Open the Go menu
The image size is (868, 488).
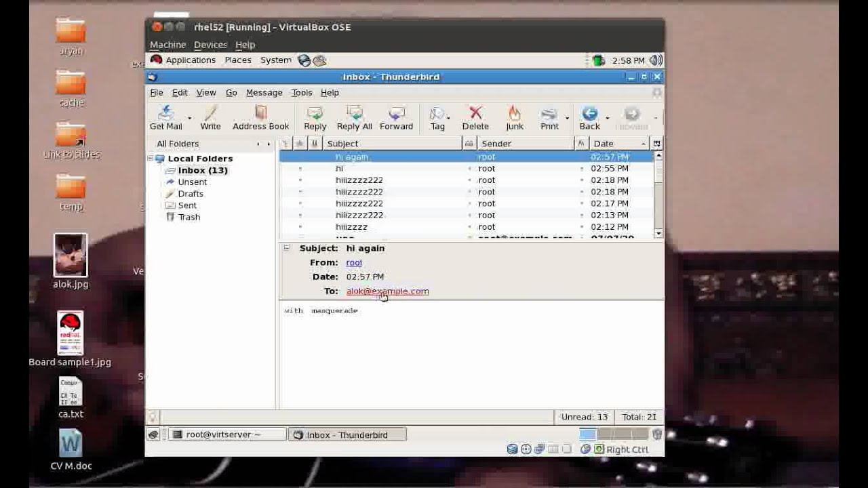(231, 93)
